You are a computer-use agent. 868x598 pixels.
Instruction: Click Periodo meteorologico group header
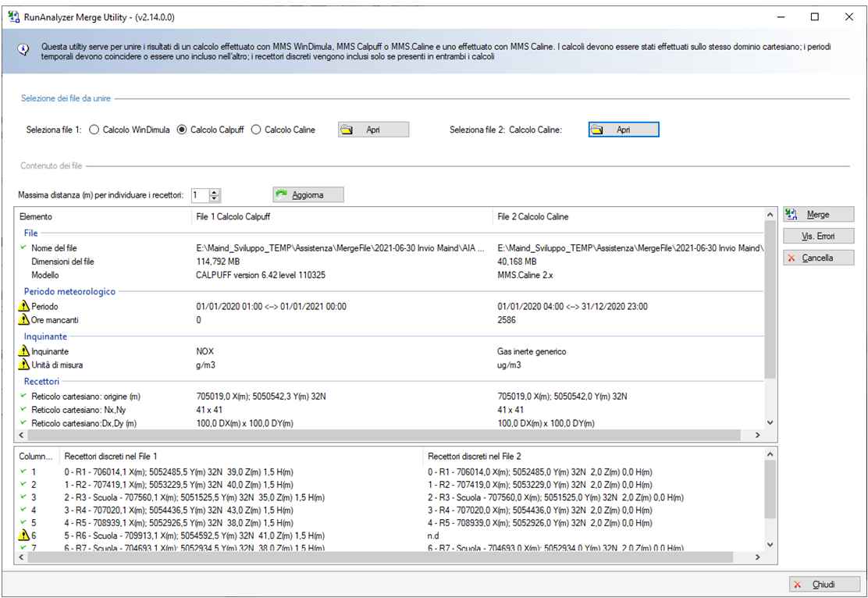(69, 291)
